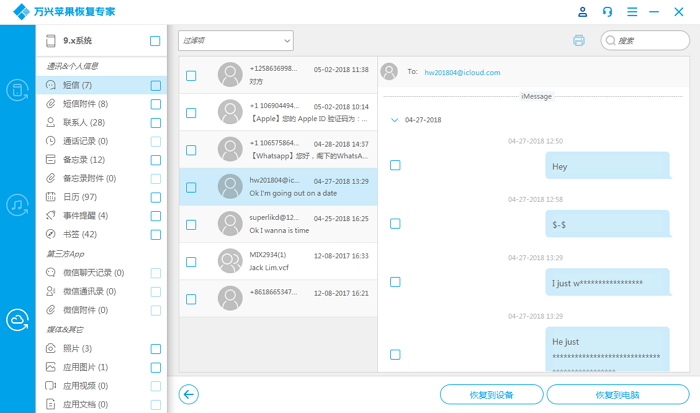This screenshot has height=413, width=700.
Task: Check the 日历 (97) category checkbox
Action: (155, 197)
